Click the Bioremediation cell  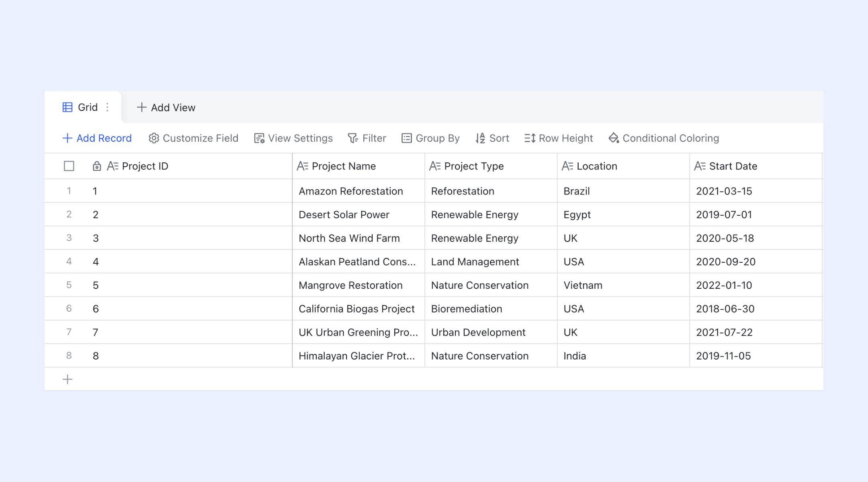click(x=491, y=308)
